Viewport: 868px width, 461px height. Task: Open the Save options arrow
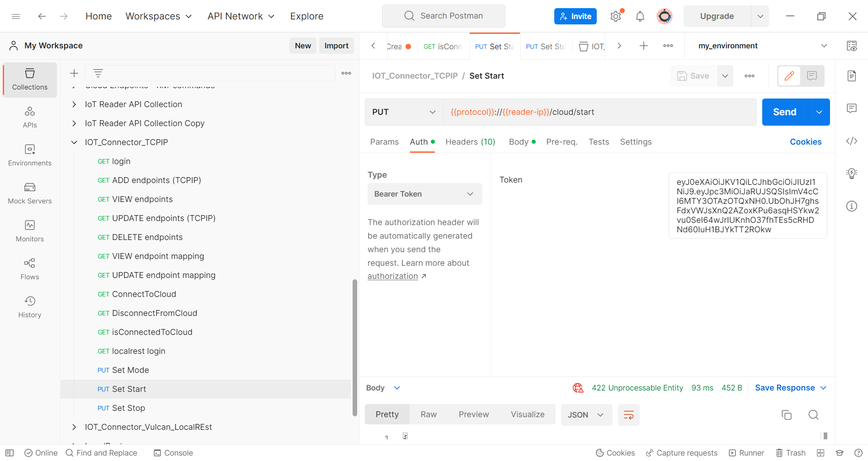point(725,76)
